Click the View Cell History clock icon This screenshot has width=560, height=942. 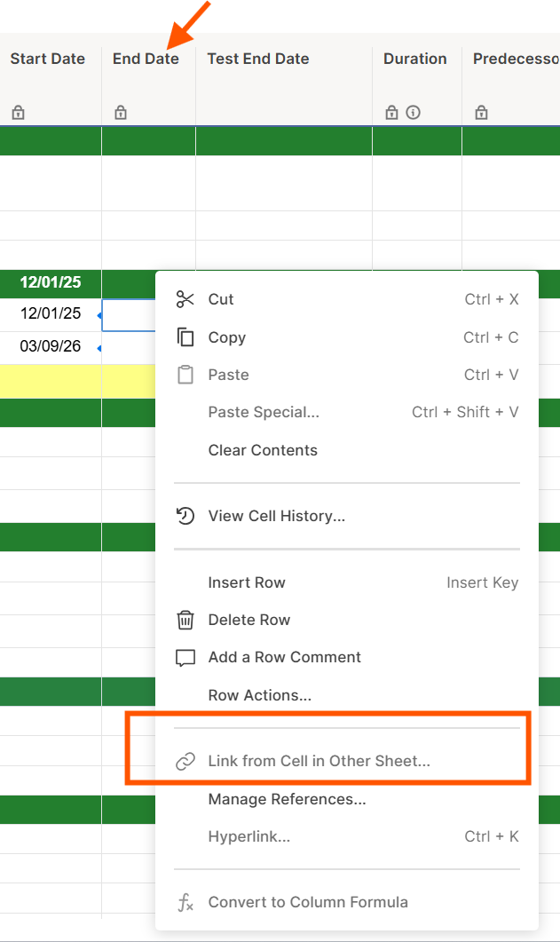pyautogui.click(x=185, y=516)
